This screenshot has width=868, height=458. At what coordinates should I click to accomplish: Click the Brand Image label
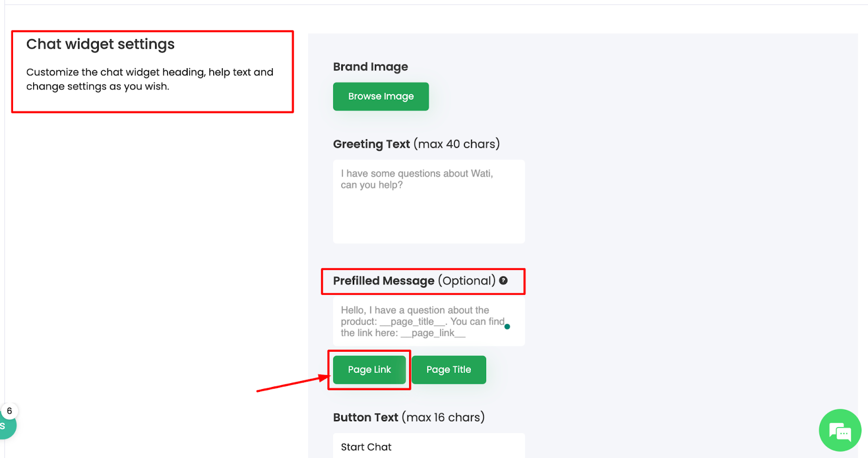pyautogui.click(x=371, y=67)
